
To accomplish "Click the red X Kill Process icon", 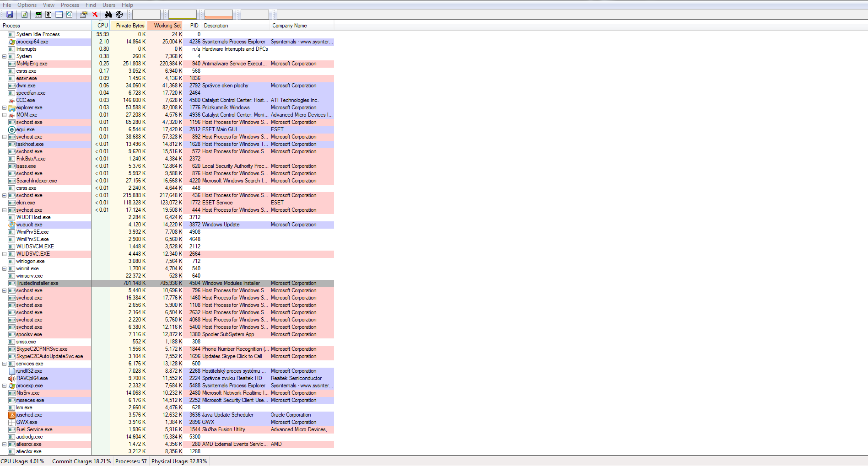I will [x=95, y=15].
